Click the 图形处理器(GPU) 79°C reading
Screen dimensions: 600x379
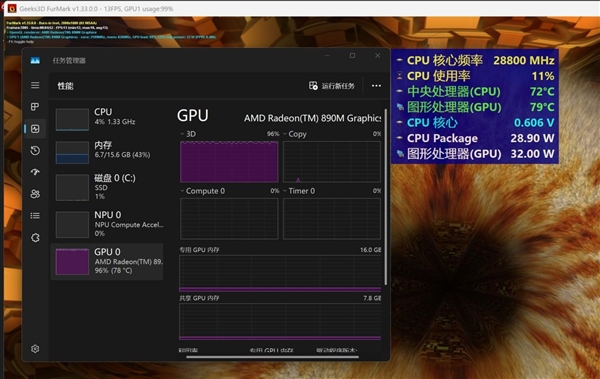pyautogui.click(x=476, y=107)
